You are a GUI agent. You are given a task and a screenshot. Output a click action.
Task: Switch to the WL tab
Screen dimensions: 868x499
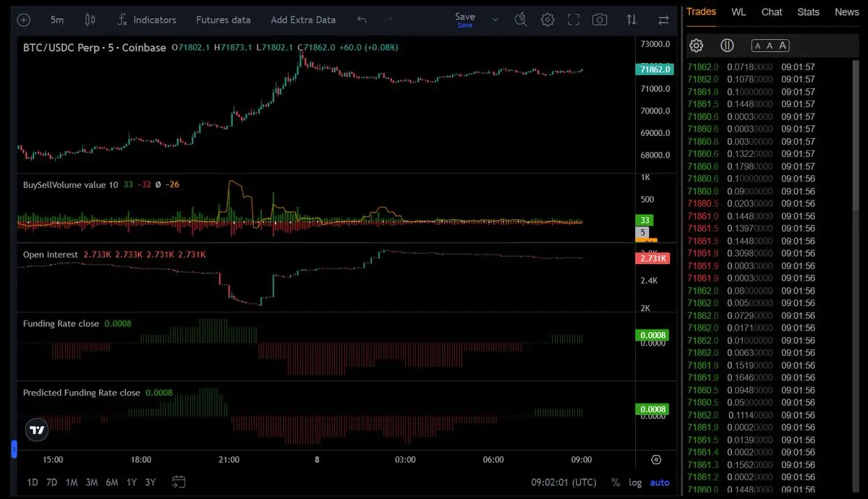pos(739,12)
